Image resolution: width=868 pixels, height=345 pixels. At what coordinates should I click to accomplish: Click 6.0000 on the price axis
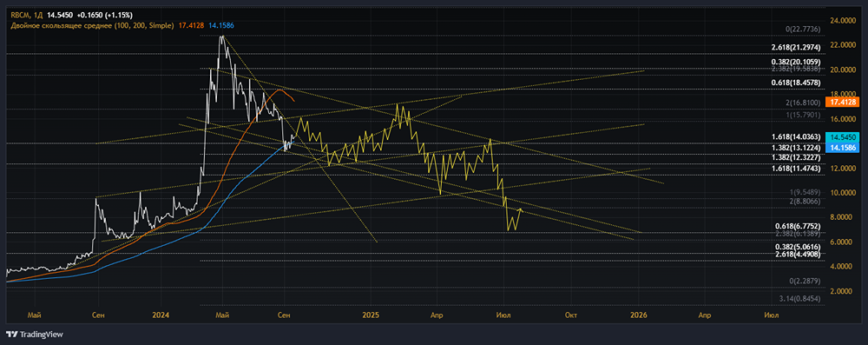[840, 242]
